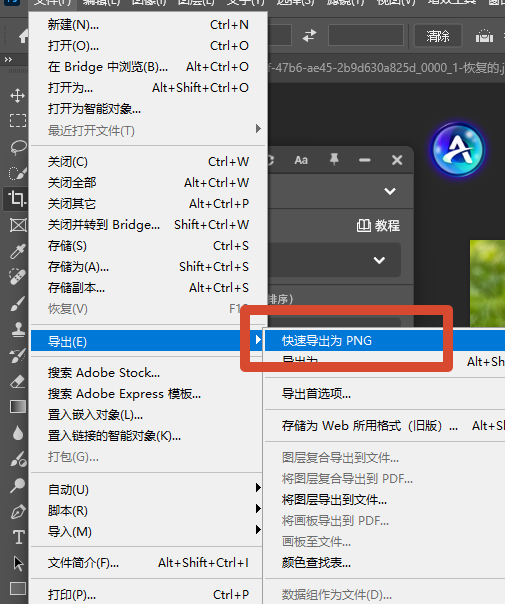505x604 pixels.
Task: Select the Gradient tool
Action: click(x=18, y=407)
